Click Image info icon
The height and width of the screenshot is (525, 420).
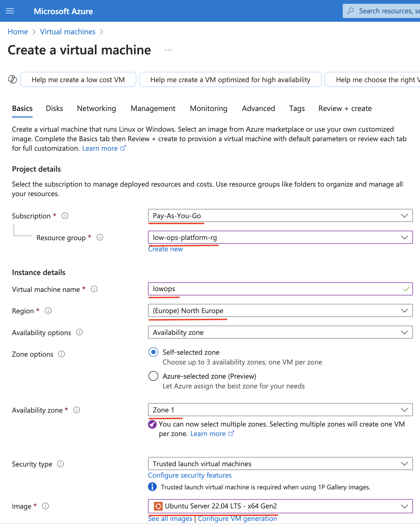(45, 506)
